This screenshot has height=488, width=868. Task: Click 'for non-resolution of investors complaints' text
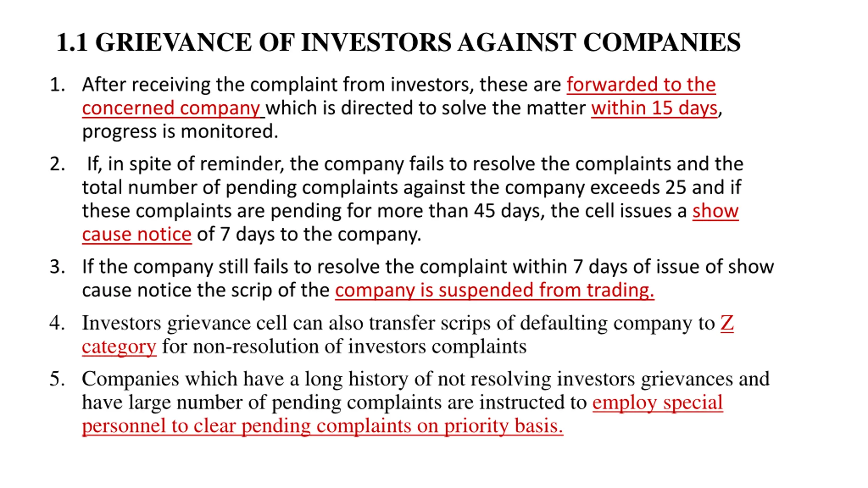344,347
